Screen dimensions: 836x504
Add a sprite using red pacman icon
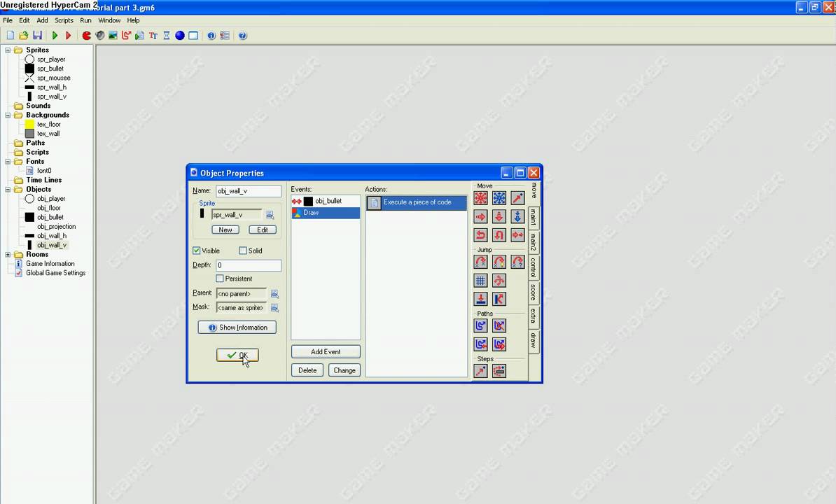coord(86,36)
